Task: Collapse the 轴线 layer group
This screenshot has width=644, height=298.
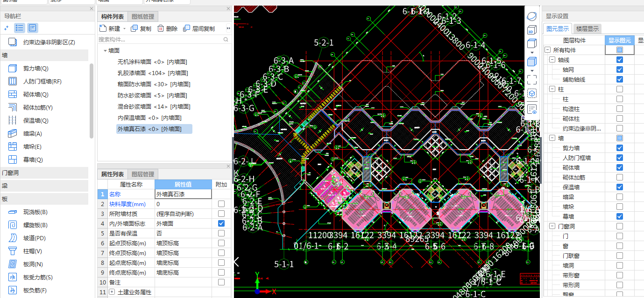Action: point(552,60)
